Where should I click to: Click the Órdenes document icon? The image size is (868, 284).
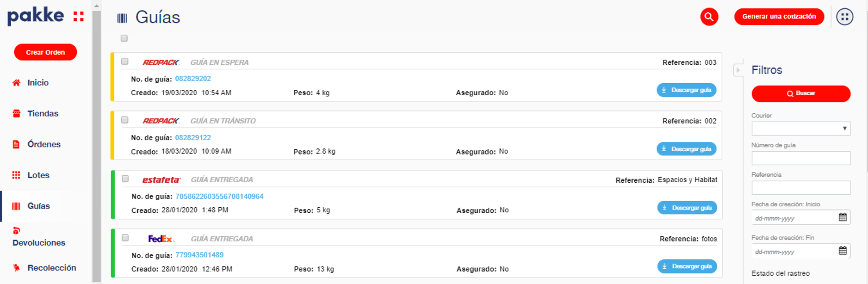[16, 144]
